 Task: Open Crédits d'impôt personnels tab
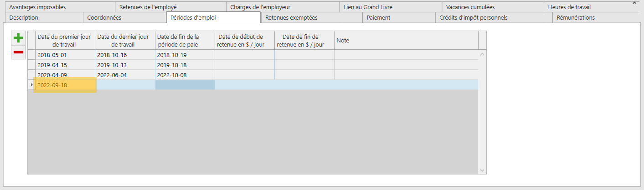coord(494,18)
